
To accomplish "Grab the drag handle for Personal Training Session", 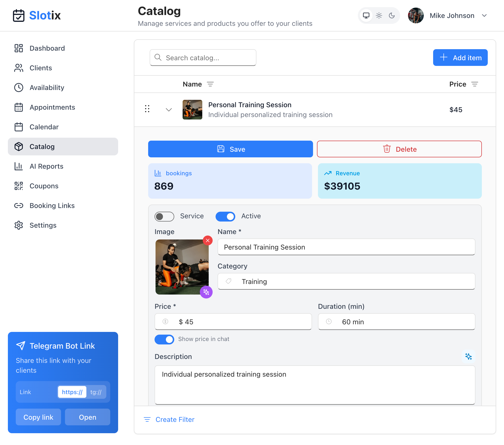I will click(x=147, y=109).
